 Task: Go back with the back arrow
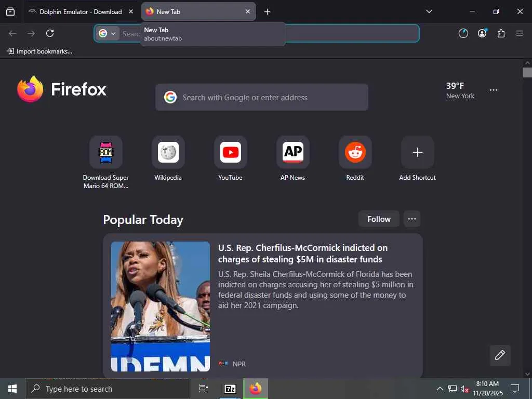12,33
